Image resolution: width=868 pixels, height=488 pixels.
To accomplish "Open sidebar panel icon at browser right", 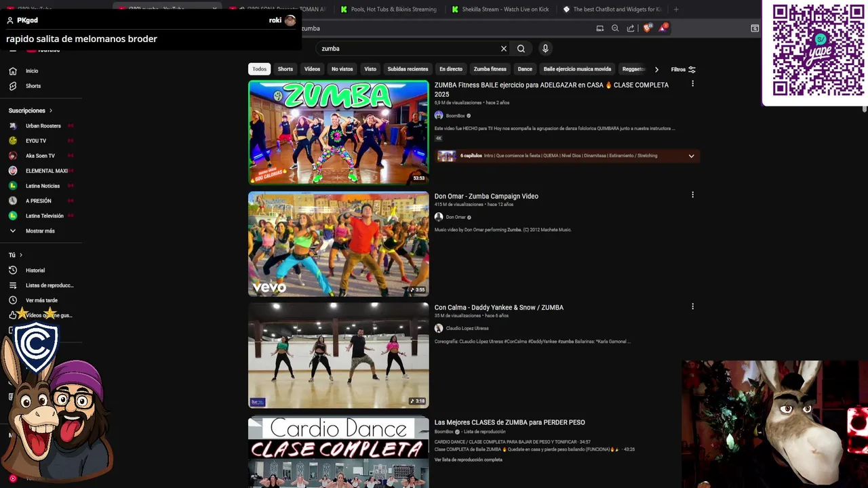I will click(x=755, y=28).
